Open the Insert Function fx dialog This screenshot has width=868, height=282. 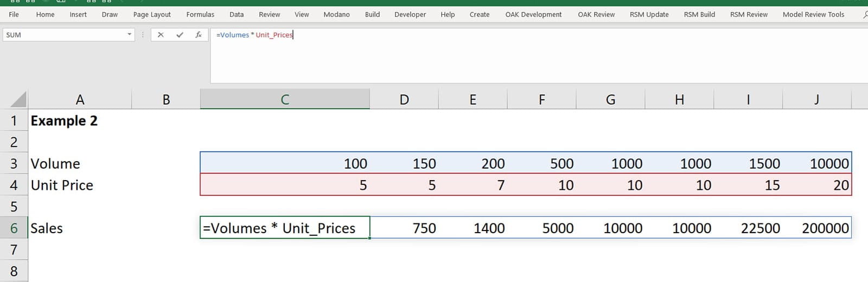pos(199,35)
